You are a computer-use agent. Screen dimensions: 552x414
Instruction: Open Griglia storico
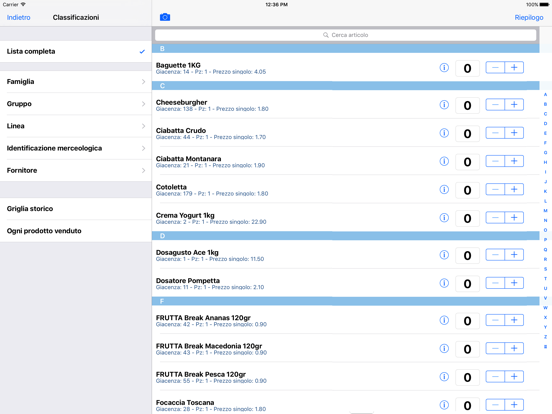pyautogui.click(x=76, y=209)
